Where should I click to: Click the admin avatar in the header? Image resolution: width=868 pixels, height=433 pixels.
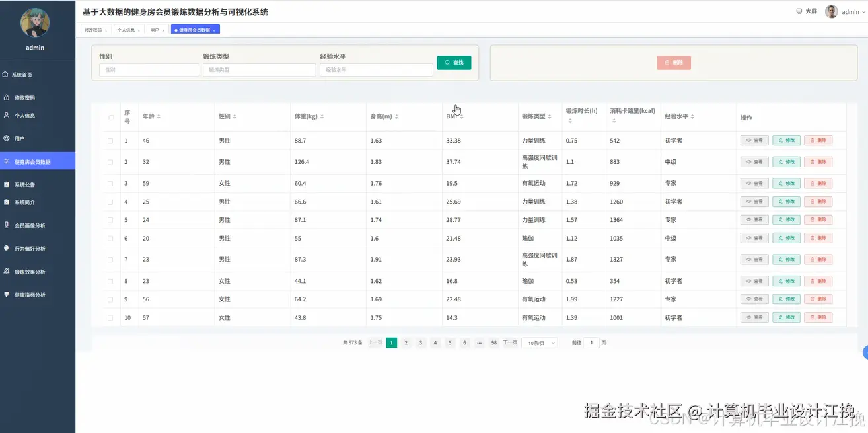pos(832,11)
